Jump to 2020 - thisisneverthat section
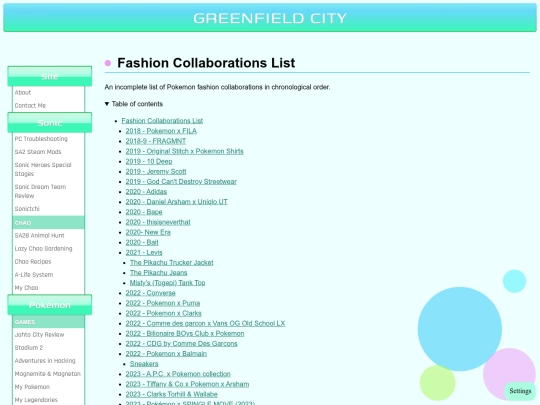This screenshot has height=405, width=540. coord(158,222)
